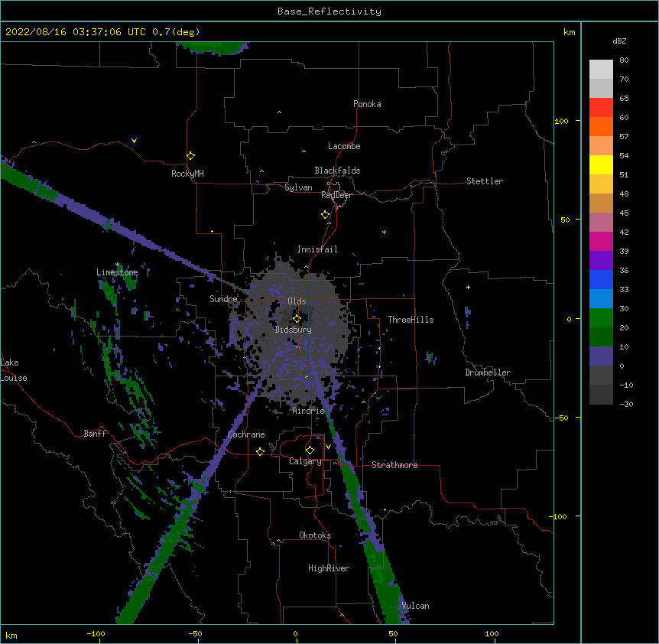
Task: Click the Ponoka town label
Action: 367,104
